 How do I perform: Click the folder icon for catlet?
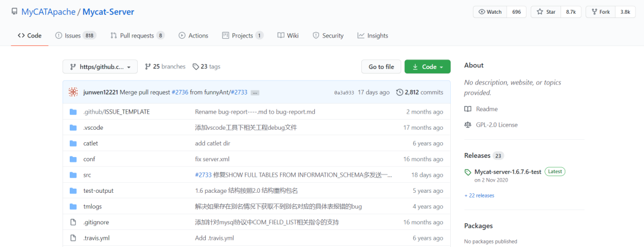tap(73, 143)
